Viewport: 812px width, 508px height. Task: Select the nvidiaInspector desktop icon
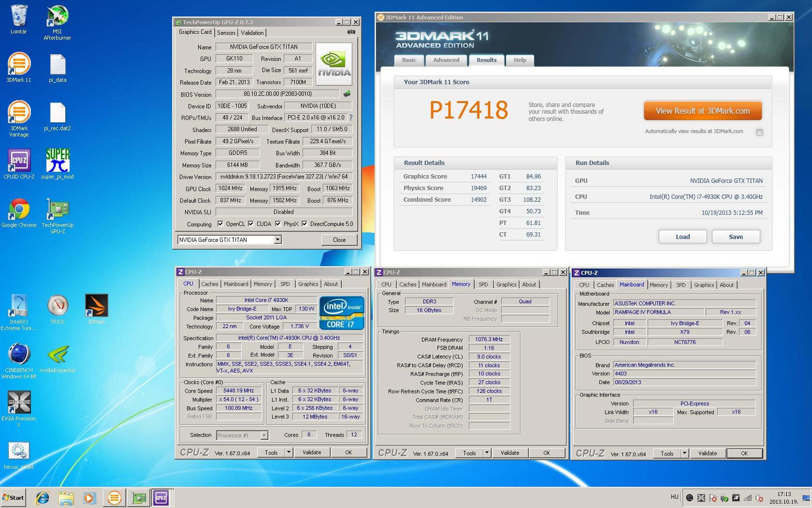pyautogui.click(x=58, y=358)
